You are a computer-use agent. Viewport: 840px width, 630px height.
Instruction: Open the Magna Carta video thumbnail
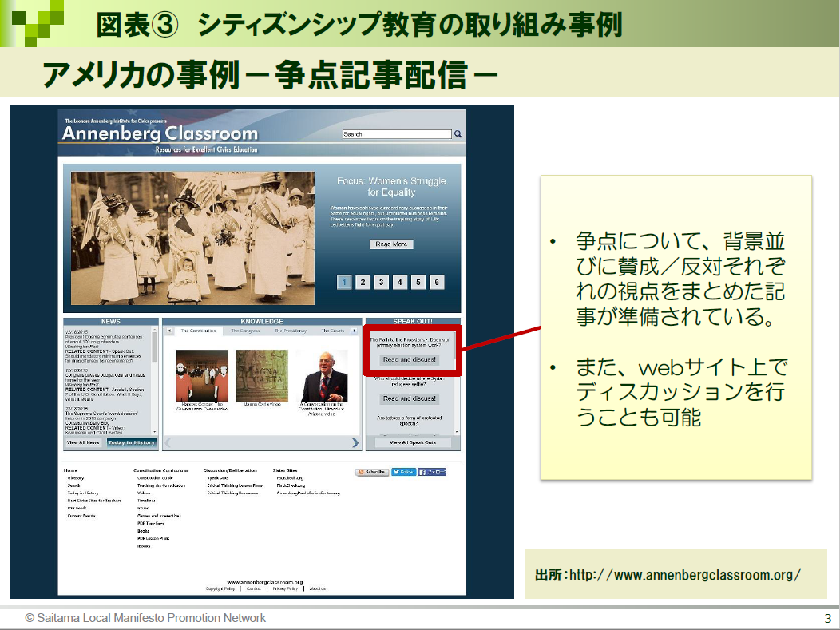pos(262,375)
